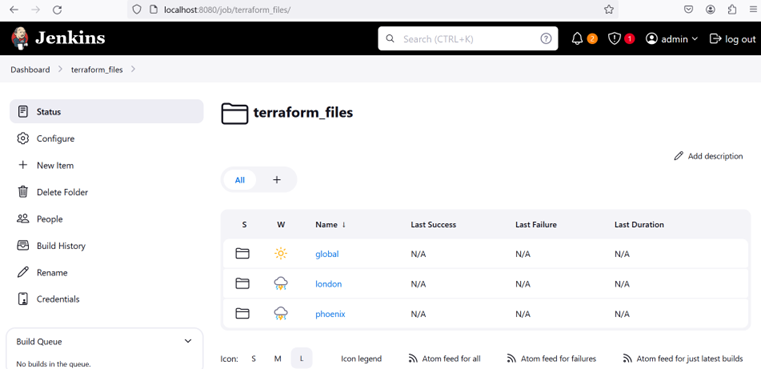Image resolution: width=761 pixels, height=369 pixels.
Task: Collapse the Build Queue panel
Action: 188,341
